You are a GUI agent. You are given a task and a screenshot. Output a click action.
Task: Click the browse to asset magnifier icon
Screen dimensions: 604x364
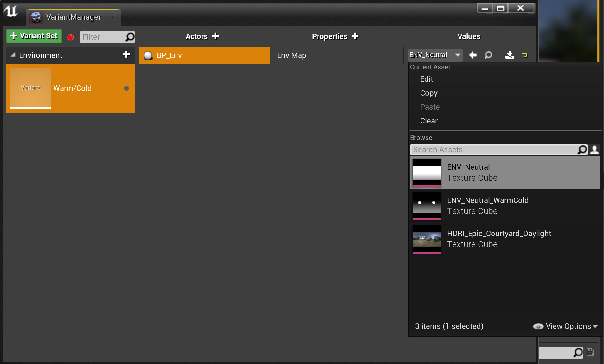coord(488,55)
